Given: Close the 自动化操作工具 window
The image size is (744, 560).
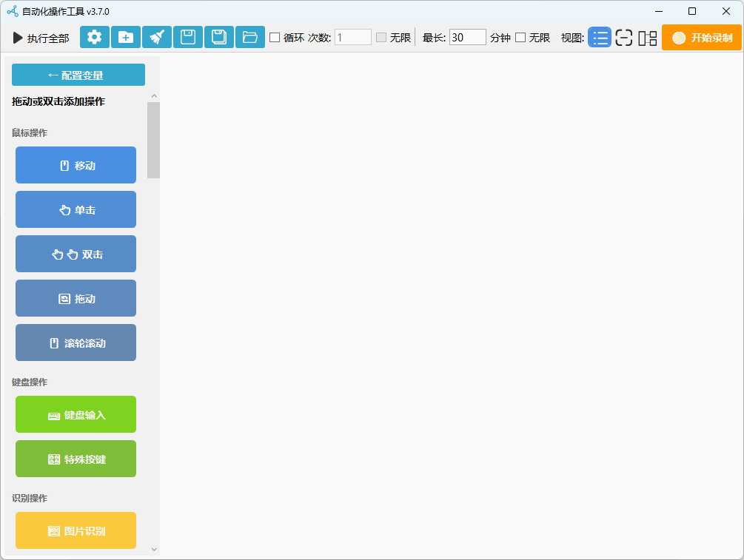Looking at the screenshot, I should coord(726,11).
